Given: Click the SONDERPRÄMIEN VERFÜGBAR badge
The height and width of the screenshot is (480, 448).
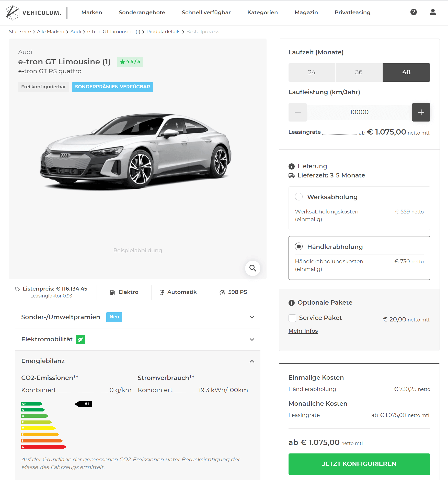Looking at the screenshot, I should click(112, 87).
